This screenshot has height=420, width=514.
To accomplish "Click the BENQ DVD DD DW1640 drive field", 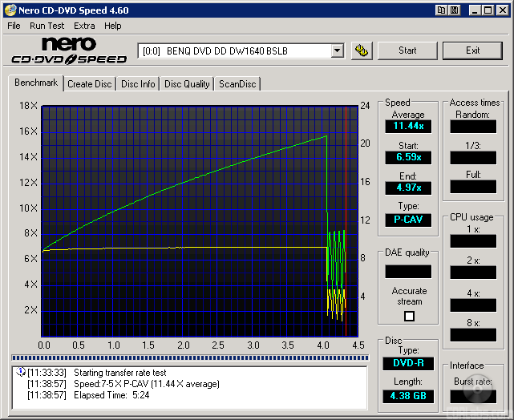I will click(234, 50).
